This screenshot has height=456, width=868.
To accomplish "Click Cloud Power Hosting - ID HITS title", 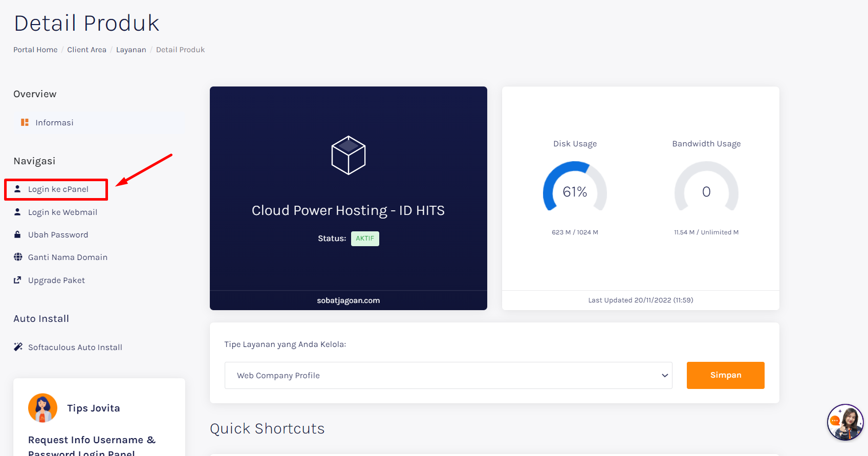I will (348, 210).
